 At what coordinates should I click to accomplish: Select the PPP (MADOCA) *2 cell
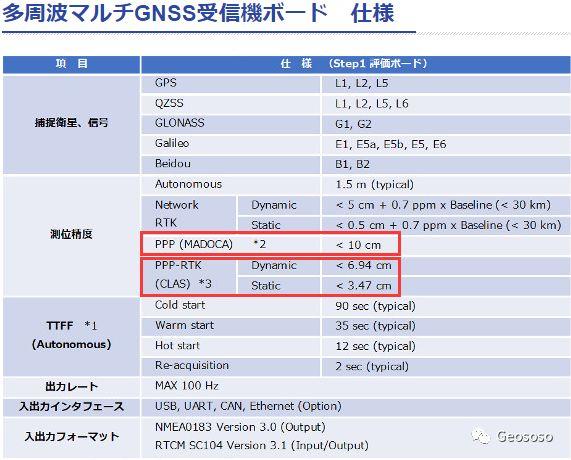click(x=231, y=244)
